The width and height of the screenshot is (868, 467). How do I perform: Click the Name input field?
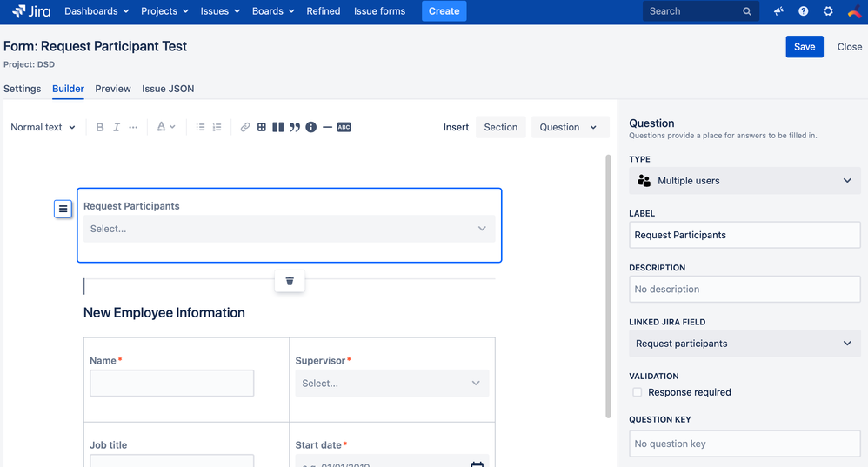click(171, 384)
